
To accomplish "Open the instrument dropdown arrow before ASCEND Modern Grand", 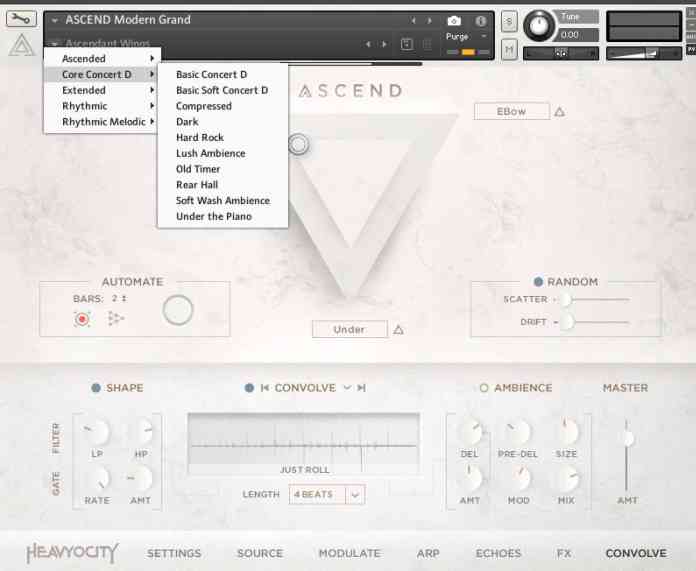I will [55, 20].
